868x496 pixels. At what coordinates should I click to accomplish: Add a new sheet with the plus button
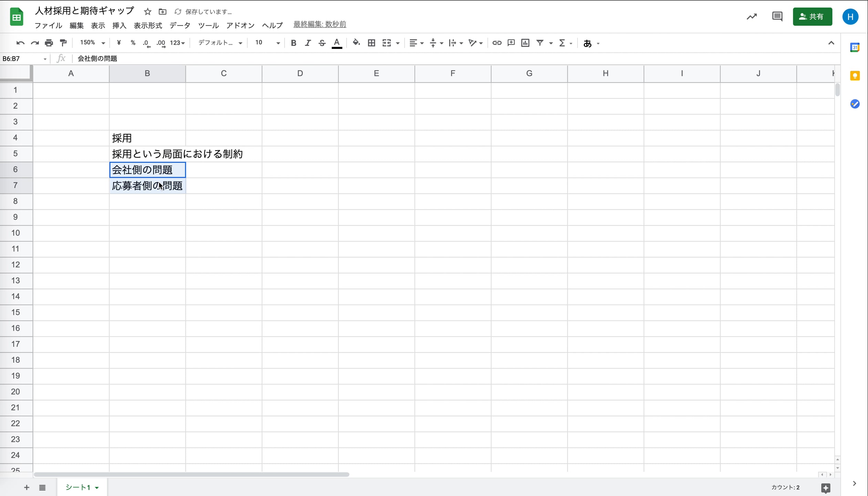[x=26, y=487]
